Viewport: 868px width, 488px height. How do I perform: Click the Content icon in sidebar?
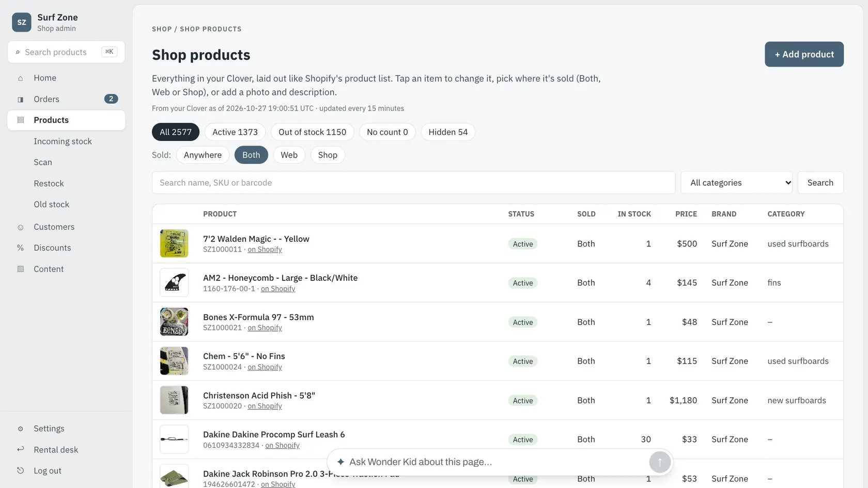pyautogui.click(x=21, y=269)
